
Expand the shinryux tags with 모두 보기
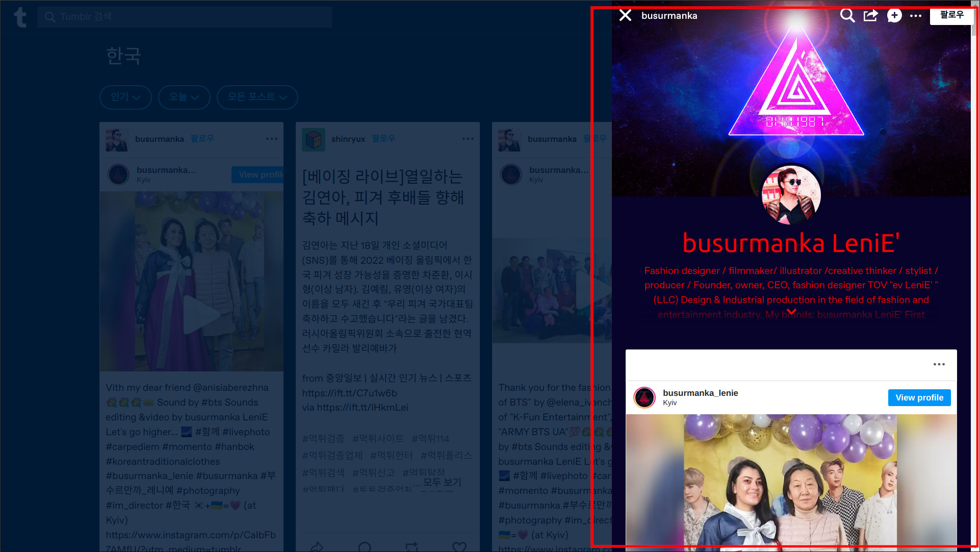[442, 482]
